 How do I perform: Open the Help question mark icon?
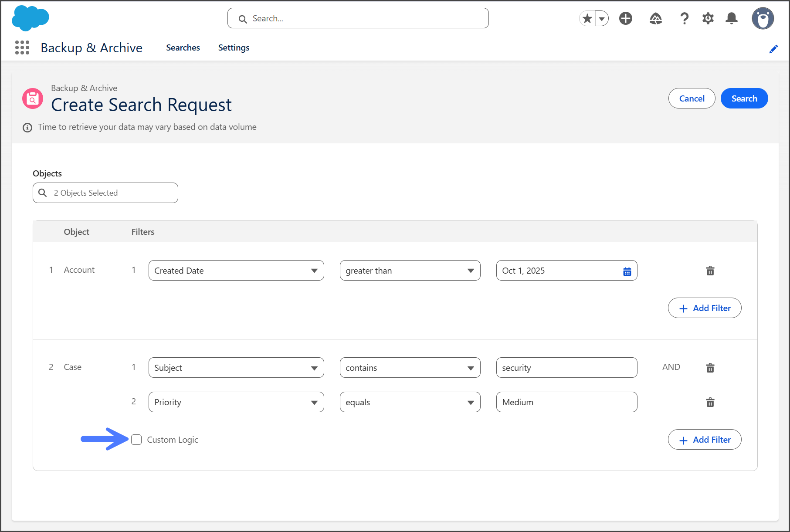click(684, 18)
